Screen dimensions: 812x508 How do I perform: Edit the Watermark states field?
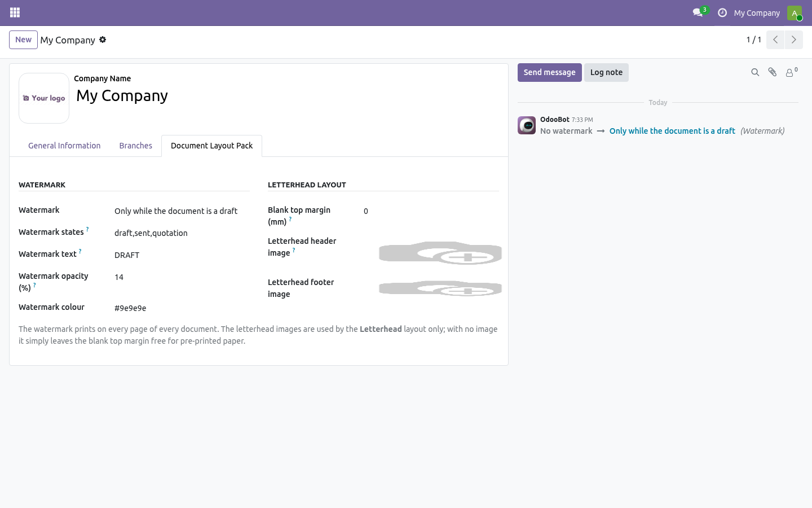(x=182, y=233)
